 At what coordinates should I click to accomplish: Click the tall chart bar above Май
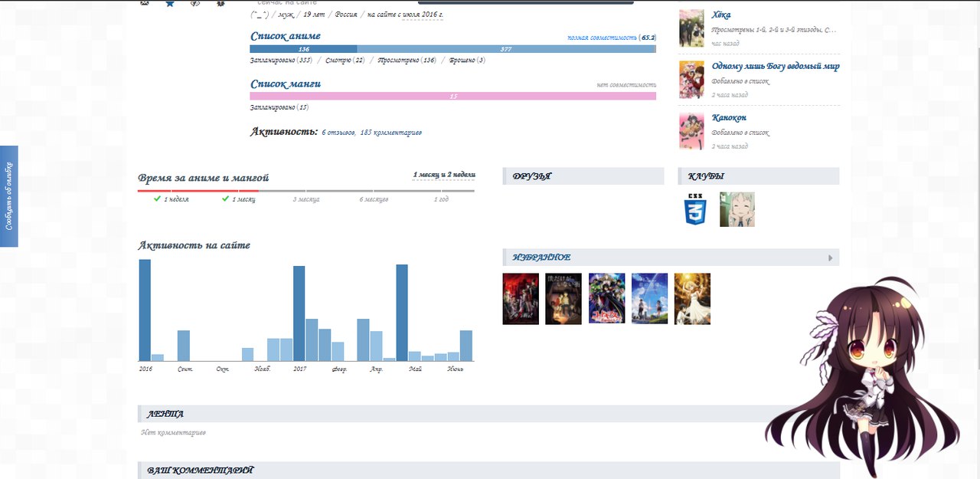click(402, 313)
